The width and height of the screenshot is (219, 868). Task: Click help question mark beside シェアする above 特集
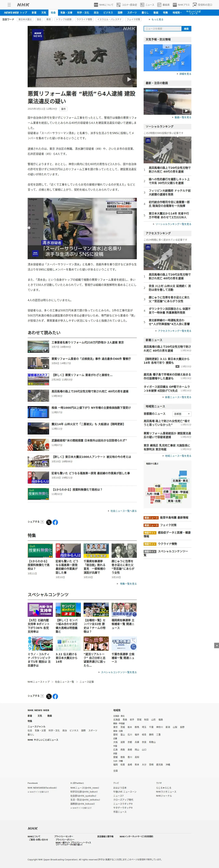coord(42,522)
